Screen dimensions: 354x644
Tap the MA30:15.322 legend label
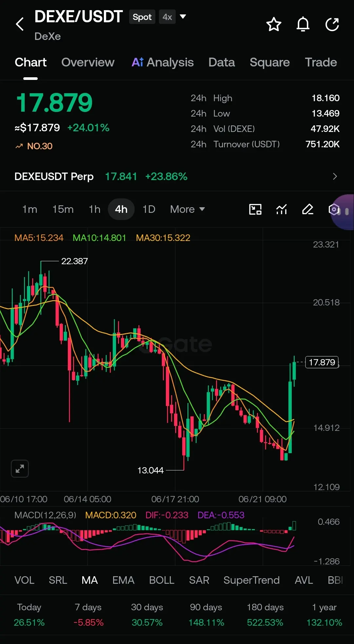click(x=163, y=238)
